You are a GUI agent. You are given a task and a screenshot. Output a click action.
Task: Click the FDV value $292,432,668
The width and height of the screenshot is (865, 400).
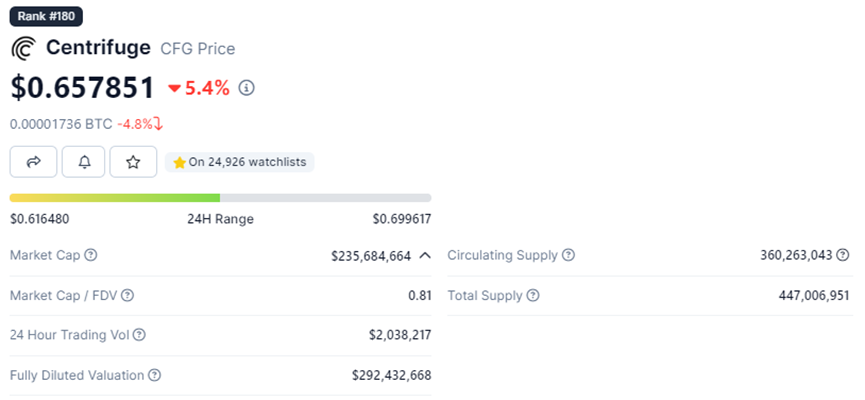pyautogui.click(x=392, y=376)
